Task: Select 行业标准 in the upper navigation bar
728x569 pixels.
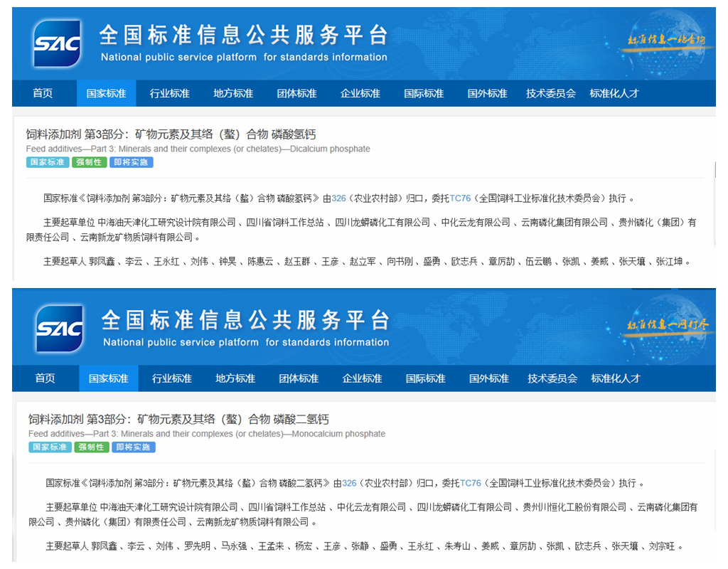Action: click(170, 93)
